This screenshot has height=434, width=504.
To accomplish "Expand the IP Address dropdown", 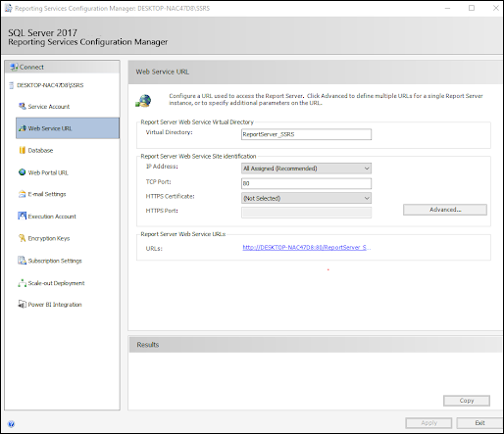I will [306, 169].
